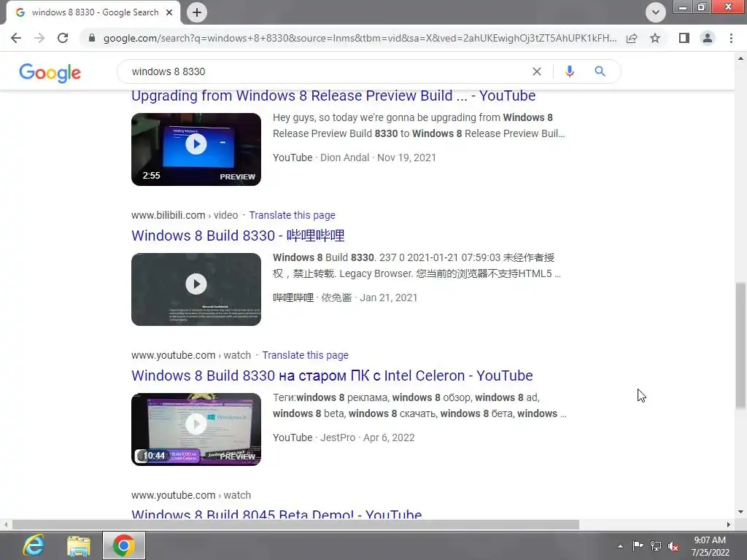Click the Dion Andal · Nov 19, 2021 line

tap(378, 157)
